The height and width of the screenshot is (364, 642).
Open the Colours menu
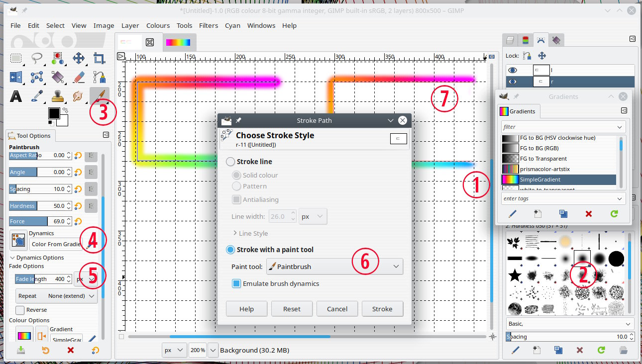point(158,25)
